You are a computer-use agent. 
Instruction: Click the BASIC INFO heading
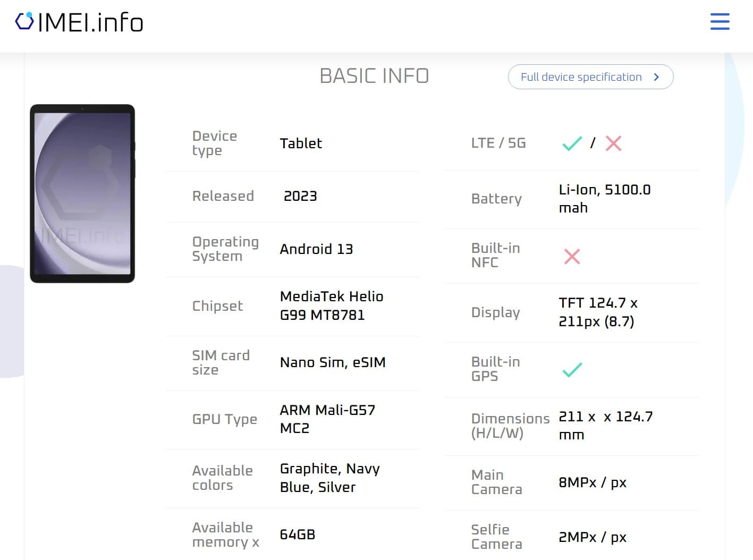click(374, 76)
